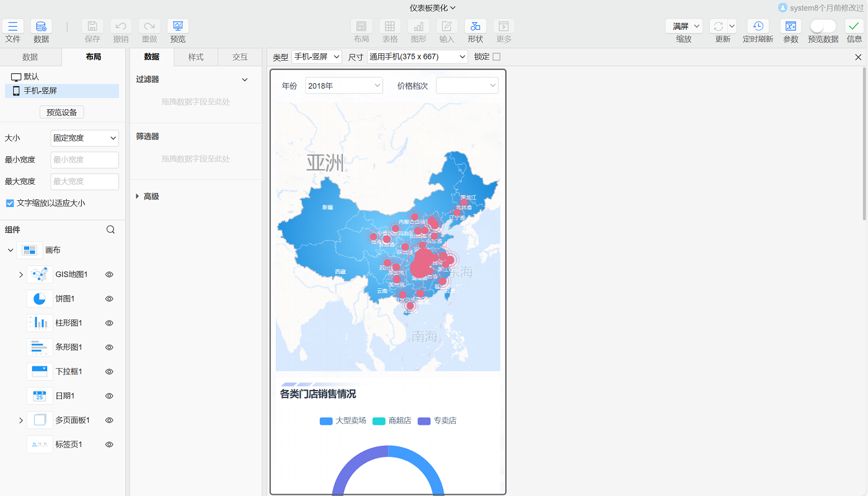
Task: Uncheck 文字缩放以适应大小 checkbox
Action: coord(10,203)
